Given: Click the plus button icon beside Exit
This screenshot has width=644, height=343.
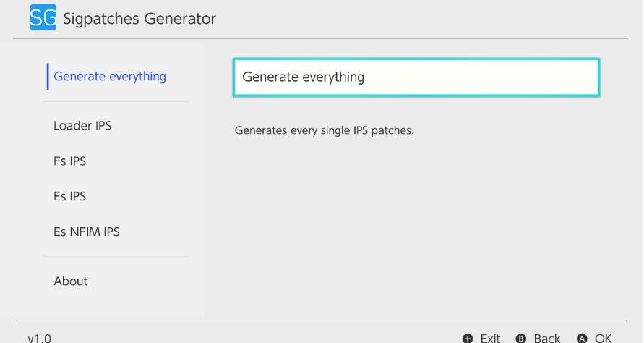Looking at the screenshot, I should coord(468,339).
